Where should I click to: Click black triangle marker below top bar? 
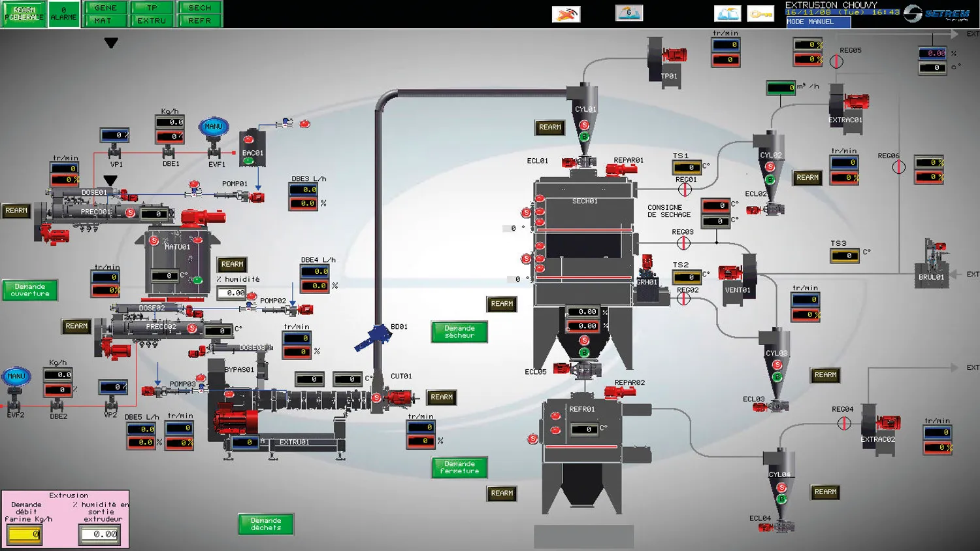(x=111, y=42)
